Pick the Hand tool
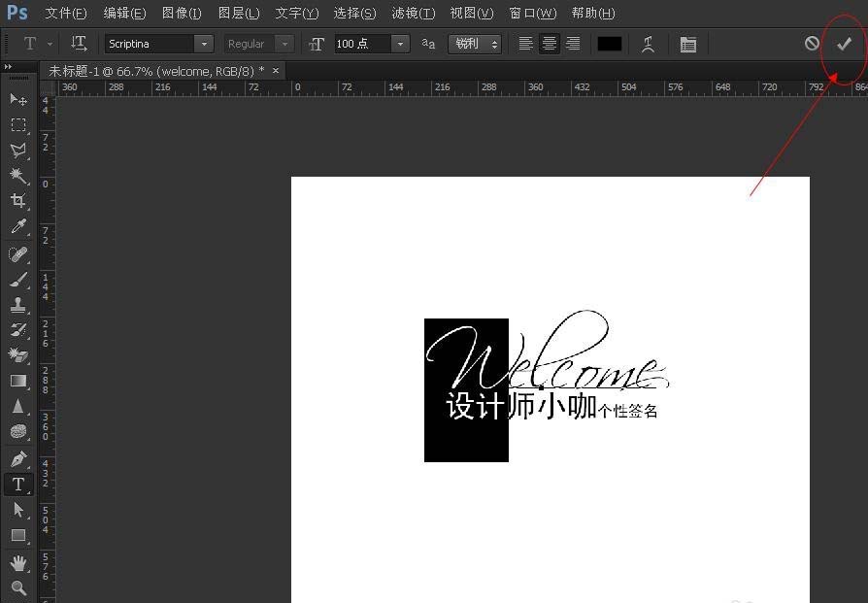 coord(18,563)
